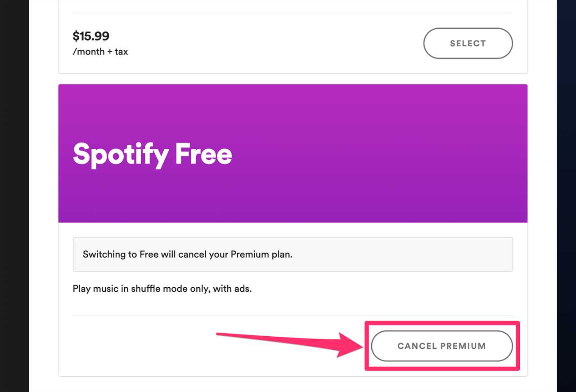The image size is (576, 392).
Task: Select the $15.99 plan card
Action: point(292,43)
